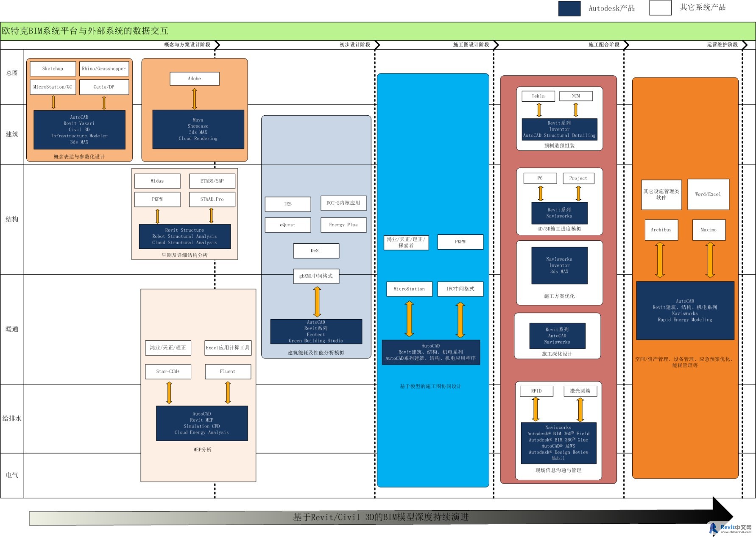Select 4D/5D施工进度模拟 caption
The image size is (756, 537).
[559, 229]
